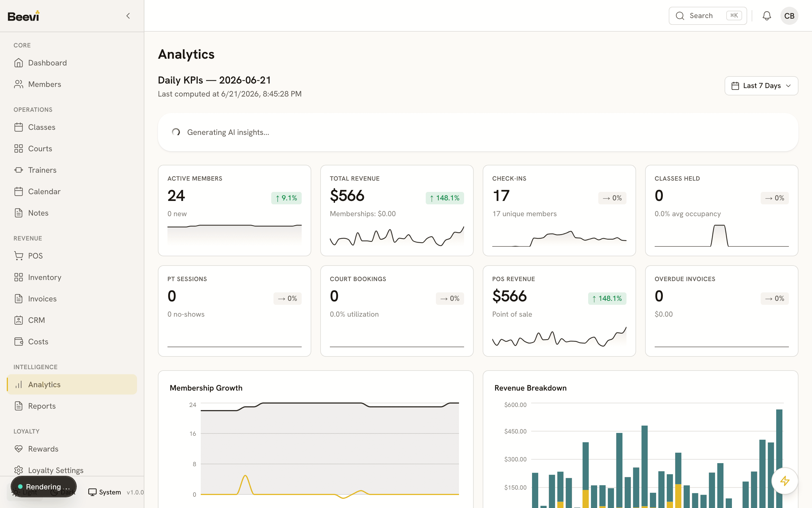The height and width of the screenshot is (508, 812).
Task: Open Costs via its wallet icon
Action: point(18,342)
